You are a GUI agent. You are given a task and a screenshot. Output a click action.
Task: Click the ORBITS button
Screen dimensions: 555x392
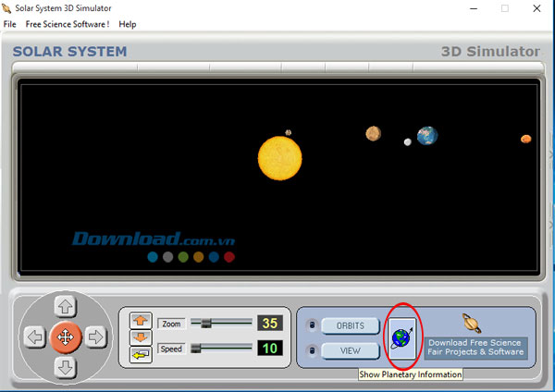pyautogui.click(x=351, y=325)
